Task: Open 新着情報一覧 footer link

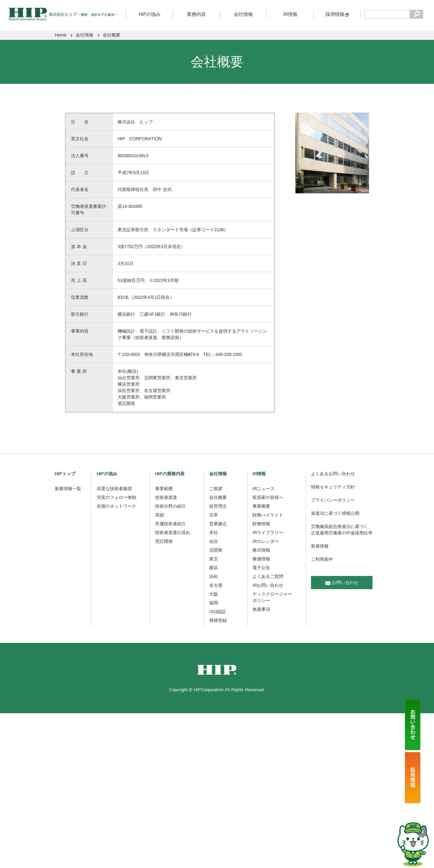Action: [x=68, y=489]
